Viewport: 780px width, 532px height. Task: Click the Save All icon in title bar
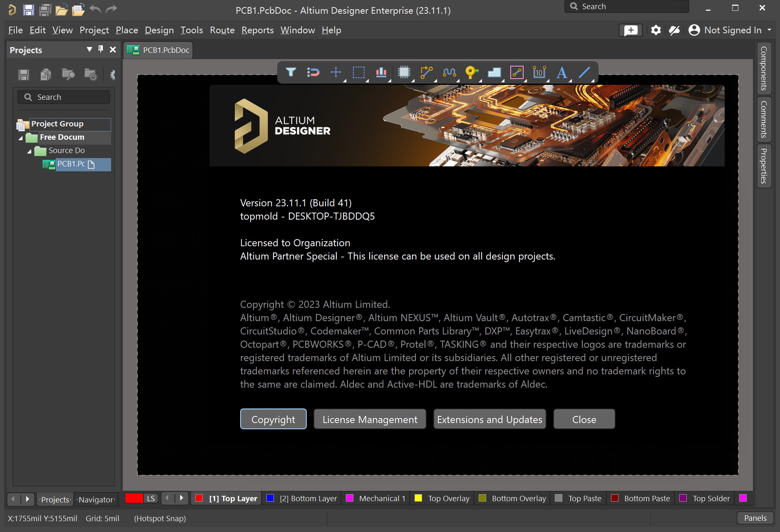click(45, 10)
